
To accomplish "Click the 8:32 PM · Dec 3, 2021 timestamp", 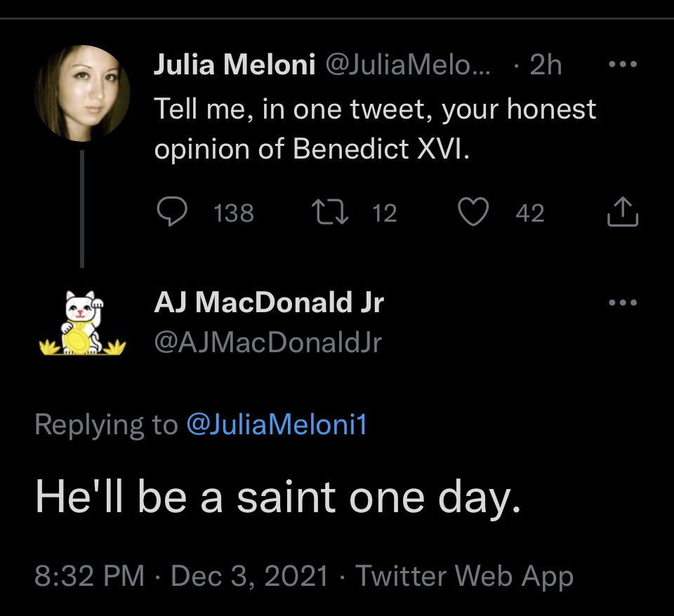I will point(181,576).
